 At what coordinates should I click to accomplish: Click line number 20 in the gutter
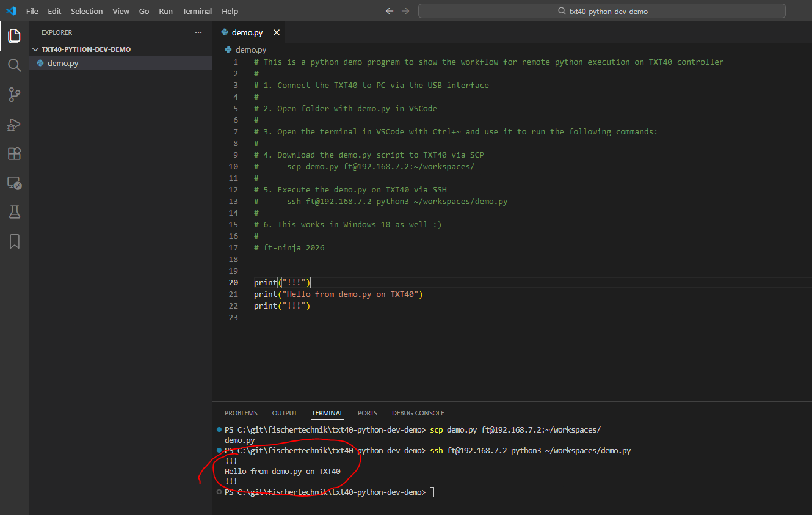coord(234,282)
